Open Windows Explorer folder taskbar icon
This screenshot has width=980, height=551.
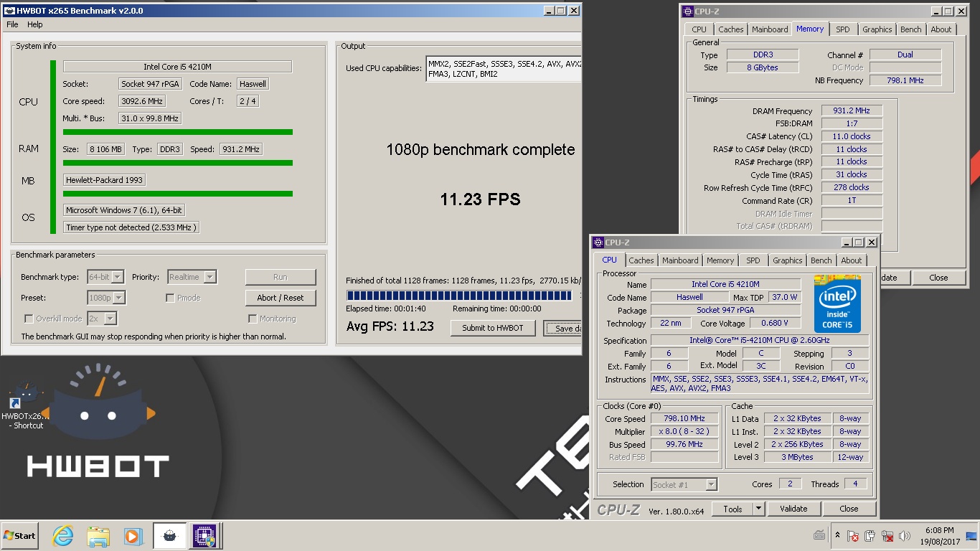click(x=98, y=535)
